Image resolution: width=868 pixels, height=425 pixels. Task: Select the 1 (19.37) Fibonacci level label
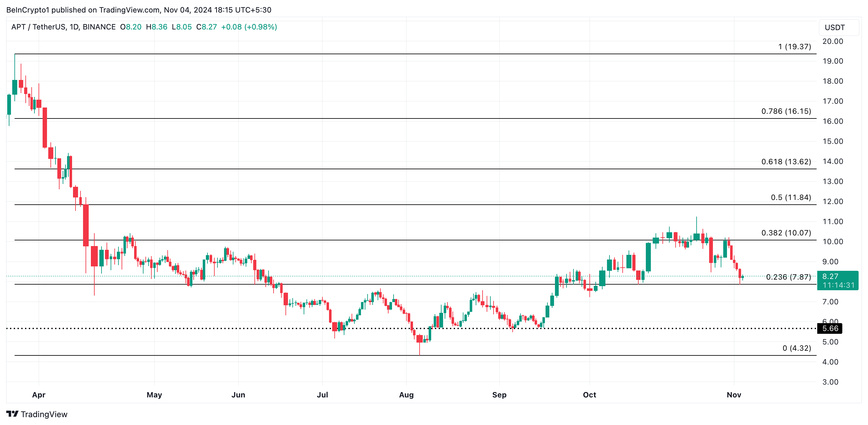pyautogui.click(x=794, y=47)
